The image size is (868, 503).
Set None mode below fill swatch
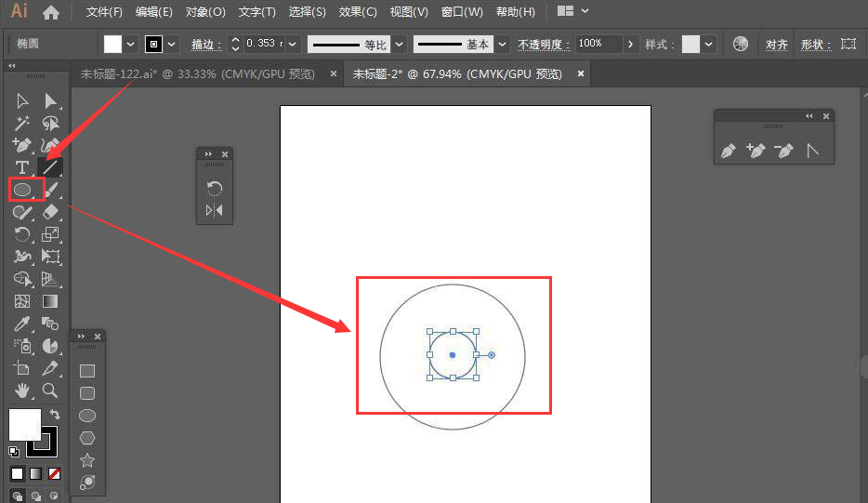pyautogui.click(x=54, y=473)
